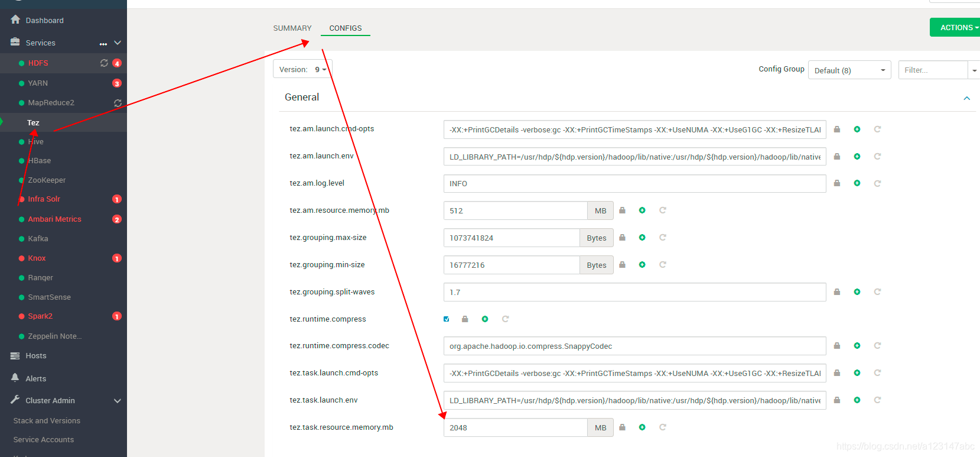
Task: Select ZooKeeper in the services list
Action: tap(47, 180)
